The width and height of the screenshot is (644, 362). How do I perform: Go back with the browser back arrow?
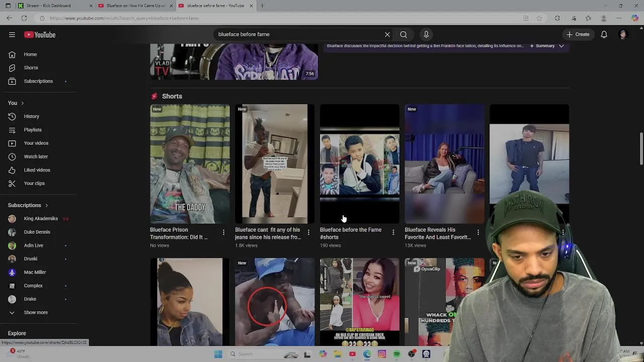point(10,18)
